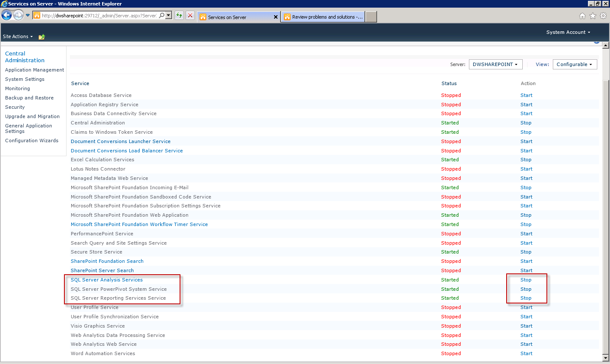610x364 pixels.
Task: Open SharePoint Foundation Search link
Action: tap(107, 261)
